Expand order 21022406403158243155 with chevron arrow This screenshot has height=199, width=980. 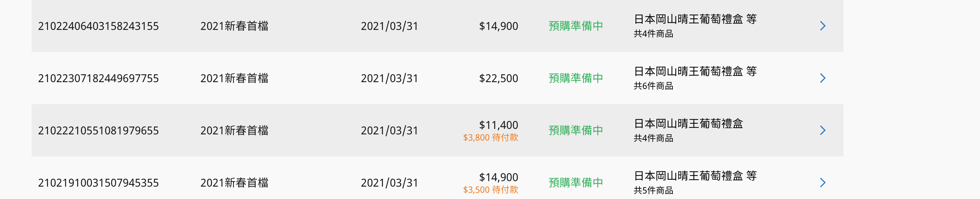pos(823,26)
